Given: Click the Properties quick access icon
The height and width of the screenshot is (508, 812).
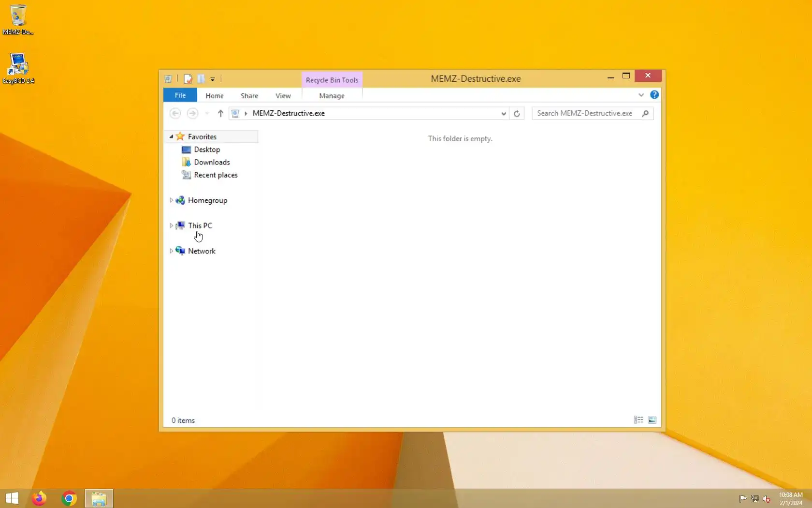Looking at the screenshot, I should click(x=188, y=79).
